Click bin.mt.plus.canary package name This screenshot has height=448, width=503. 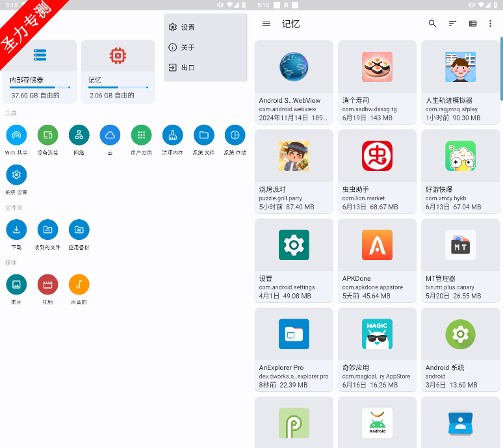click(x=450, y=287)
